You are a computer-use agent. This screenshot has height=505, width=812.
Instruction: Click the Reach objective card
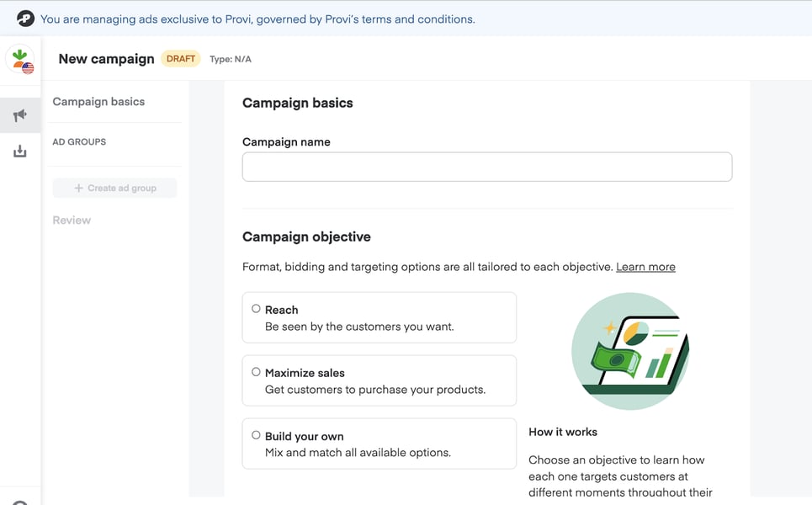coord(379,317)
